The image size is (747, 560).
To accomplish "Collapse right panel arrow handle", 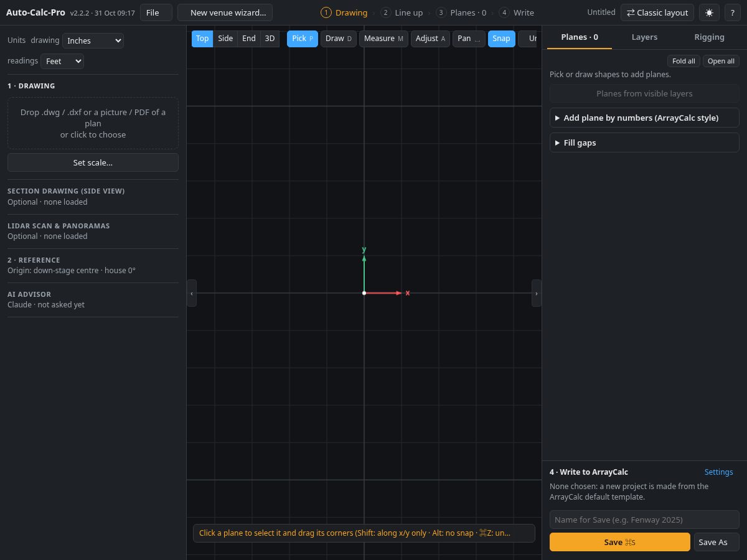I will click(537, 293).
